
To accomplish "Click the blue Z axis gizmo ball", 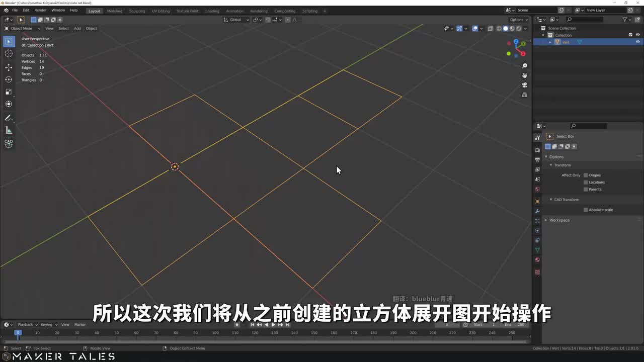I will 516,42.
